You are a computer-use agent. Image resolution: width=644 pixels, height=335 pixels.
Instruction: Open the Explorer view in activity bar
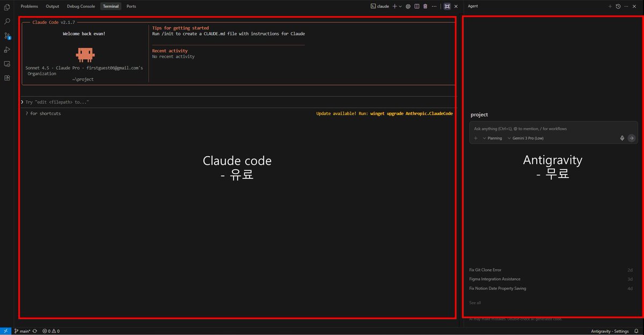coord(7,8)
